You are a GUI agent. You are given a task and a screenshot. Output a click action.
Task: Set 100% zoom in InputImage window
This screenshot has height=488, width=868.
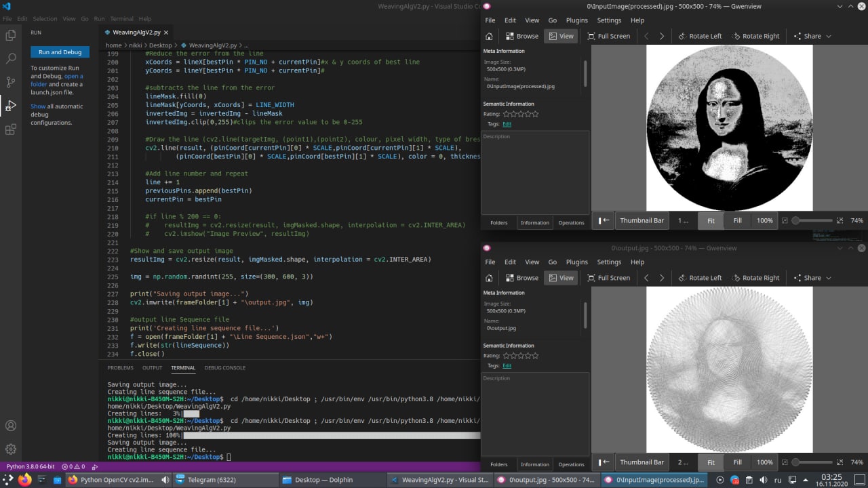(x=764, y=220)
